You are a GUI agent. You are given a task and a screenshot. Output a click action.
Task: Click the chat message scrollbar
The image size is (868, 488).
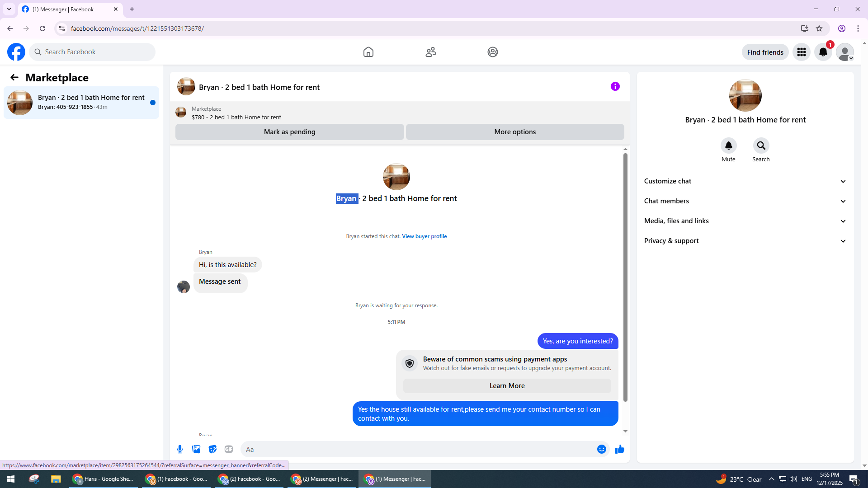click(x=625, y=277)
